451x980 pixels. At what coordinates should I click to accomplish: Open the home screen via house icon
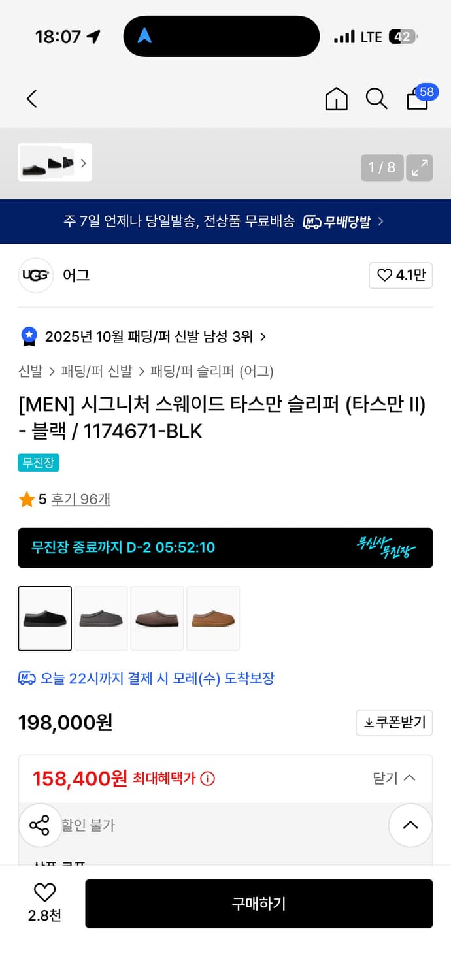coord(336,99)
